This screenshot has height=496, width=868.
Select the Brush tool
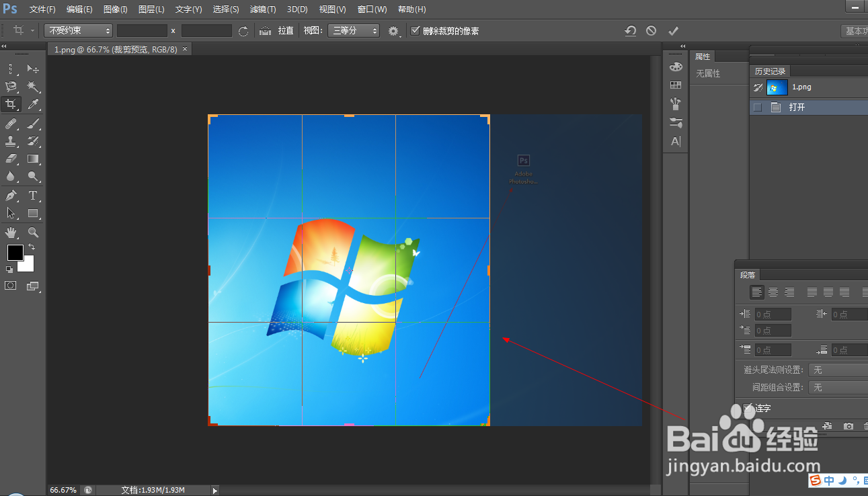click(x=33, y=124)
